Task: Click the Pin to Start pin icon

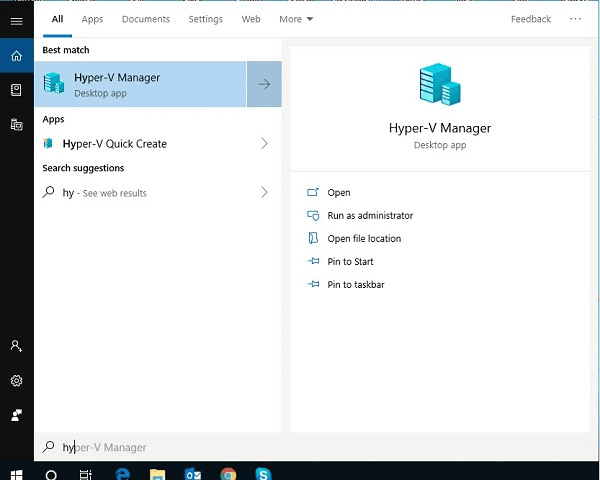Action: (x=313, y=261)
